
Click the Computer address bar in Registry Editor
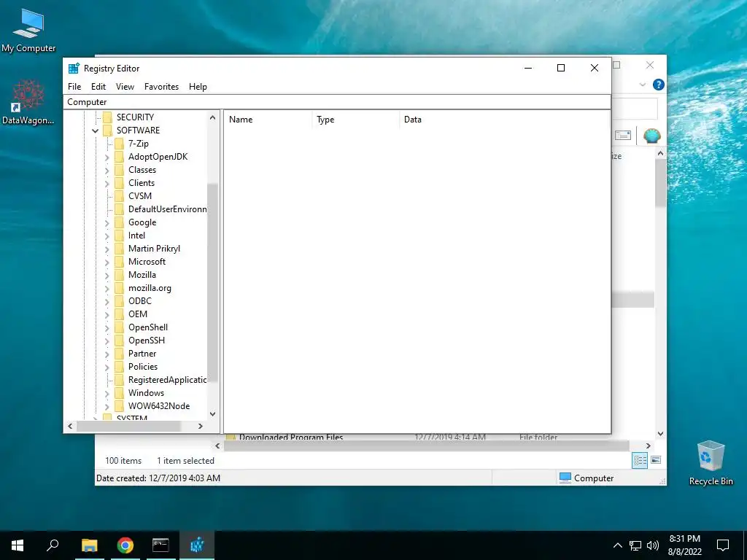337,102
